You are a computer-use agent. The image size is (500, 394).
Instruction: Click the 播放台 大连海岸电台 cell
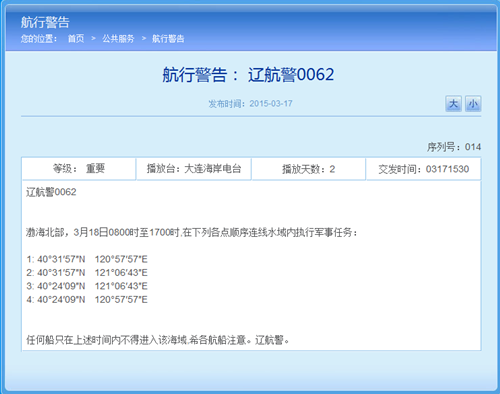pyautogui.click(x=194, y=169)
